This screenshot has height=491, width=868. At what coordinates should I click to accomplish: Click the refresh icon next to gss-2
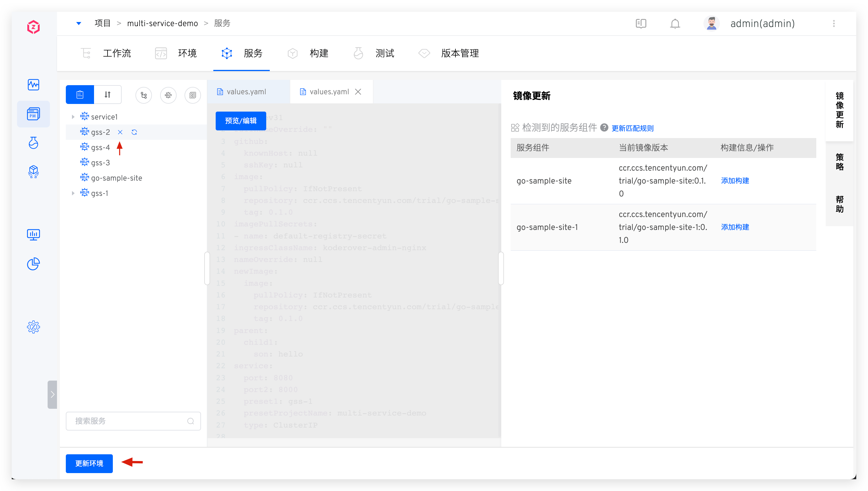(x=134, y=132)
